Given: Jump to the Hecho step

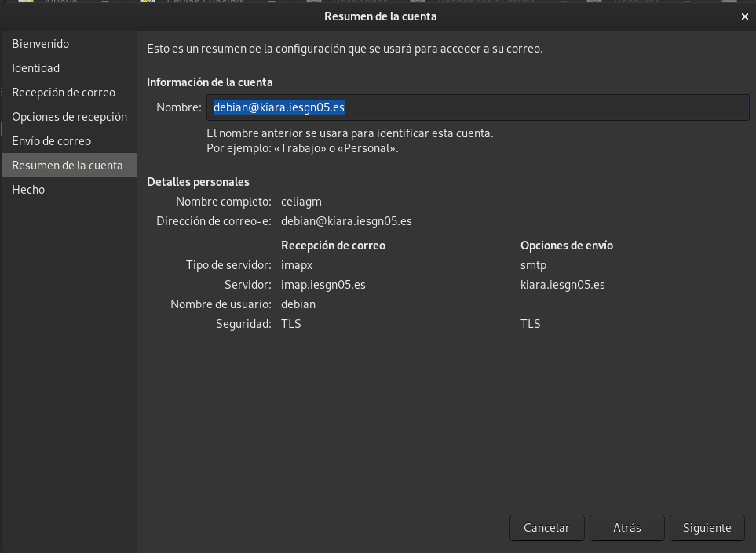Looking at the screenshot, I should click(28, 190).
